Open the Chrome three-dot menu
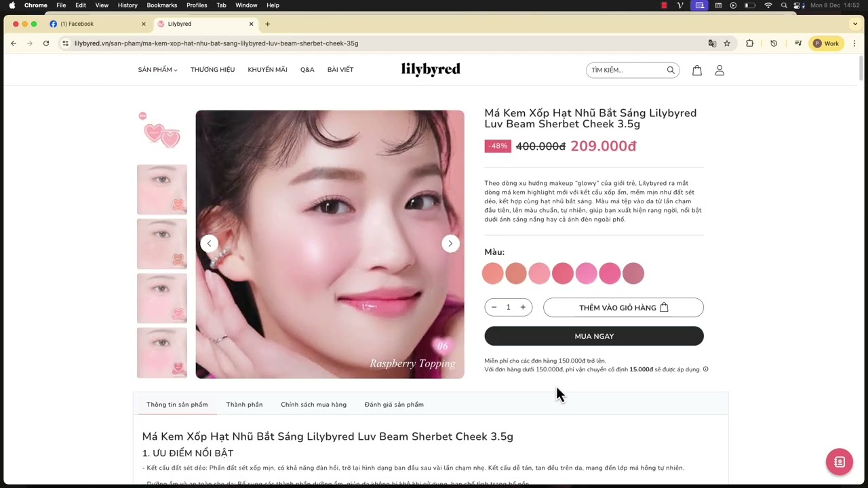The height and width of the screenshot is (488, 868). (x=854, y=43)
